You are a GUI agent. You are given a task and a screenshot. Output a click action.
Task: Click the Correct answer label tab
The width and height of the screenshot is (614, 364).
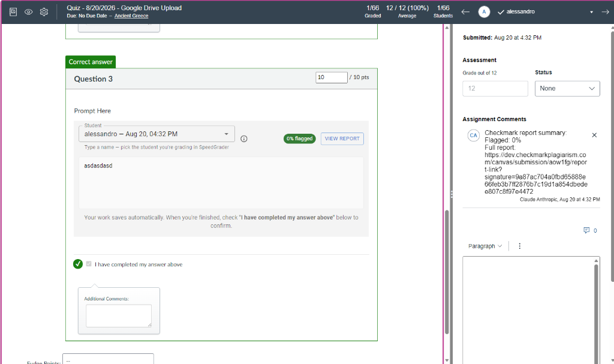(x=91, y=62)
